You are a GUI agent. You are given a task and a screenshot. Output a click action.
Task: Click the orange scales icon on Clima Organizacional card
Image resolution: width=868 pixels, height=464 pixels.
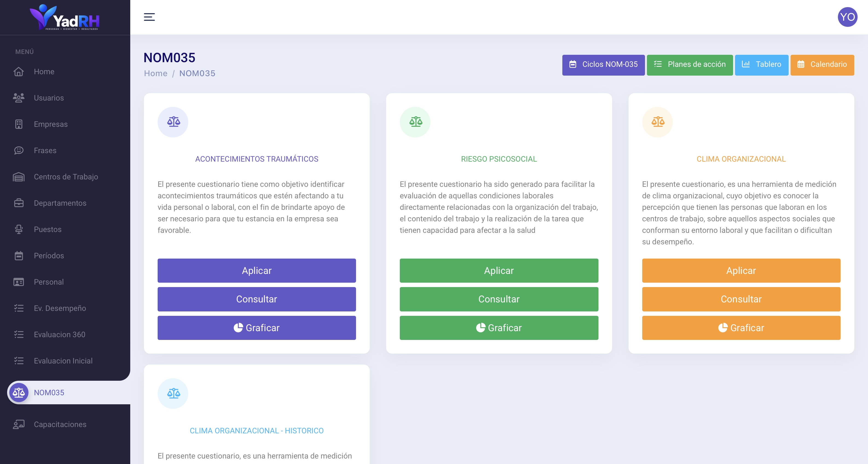658,122
